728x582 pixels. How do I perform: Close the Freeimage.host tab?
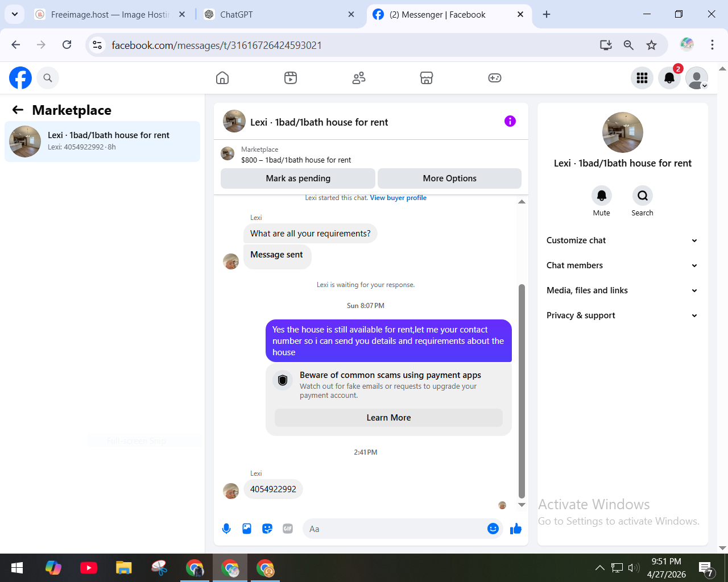pos(182,15)
